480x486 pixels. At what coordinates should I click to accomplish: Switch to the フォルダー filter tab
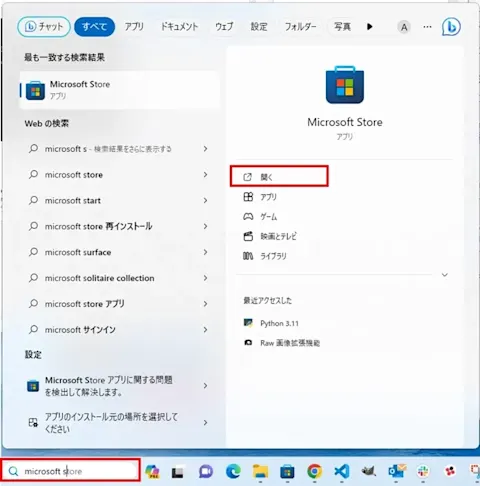[300, 27]
